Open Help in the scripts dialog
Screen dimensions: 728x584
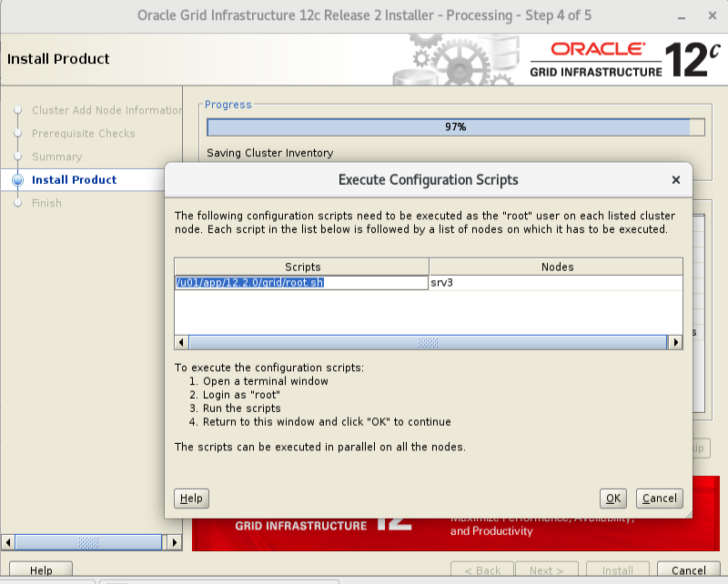(191, 498)
